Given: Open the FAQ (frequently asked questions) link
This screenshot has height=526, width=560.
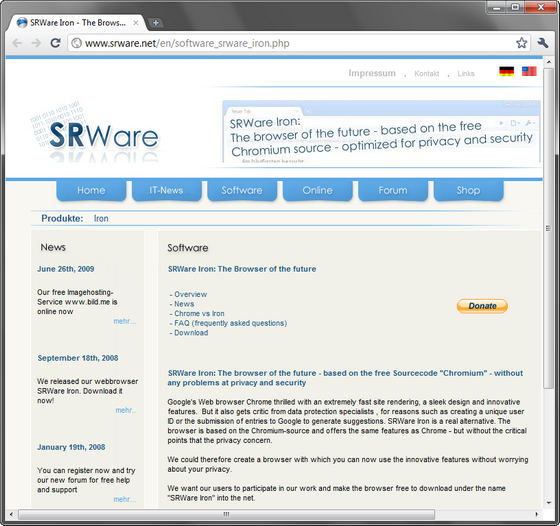Looking at the screenshot, I should pos(230,323).
